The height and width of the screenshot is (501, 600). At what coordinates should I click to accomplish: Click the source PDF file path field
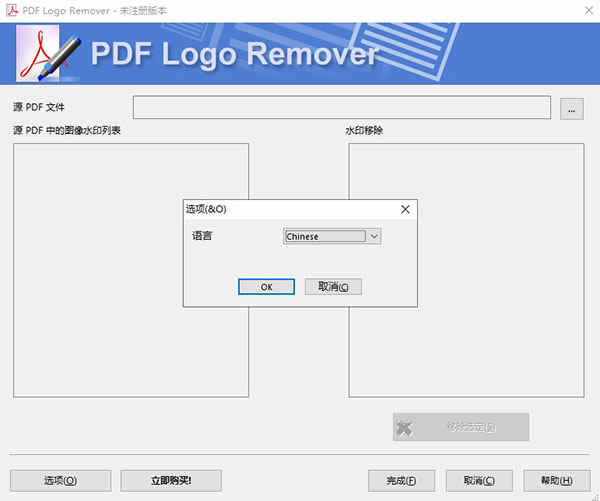pyautogui.click(x=342, y=108)
